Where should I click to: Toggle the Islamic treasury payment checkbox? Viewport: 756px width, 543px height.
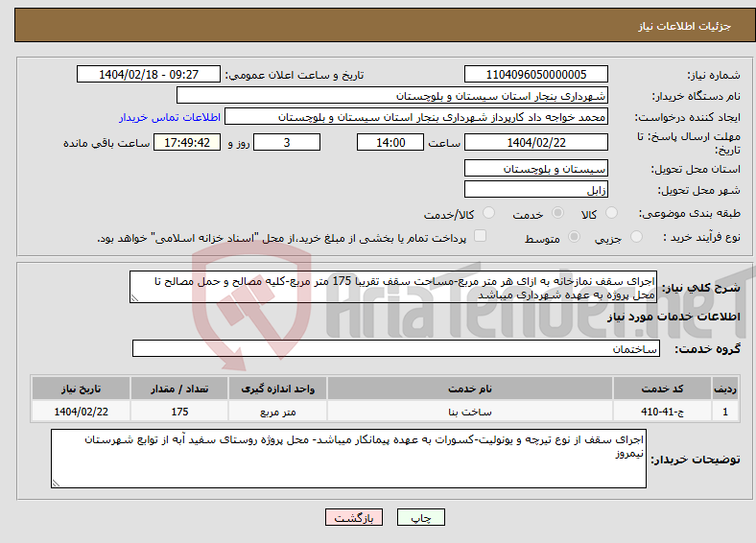pos(481,236)
